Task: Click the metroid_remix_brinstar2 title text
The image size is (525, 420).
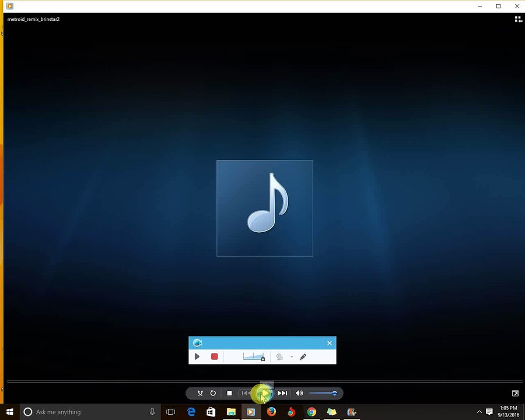Action: tap(33, 19)
